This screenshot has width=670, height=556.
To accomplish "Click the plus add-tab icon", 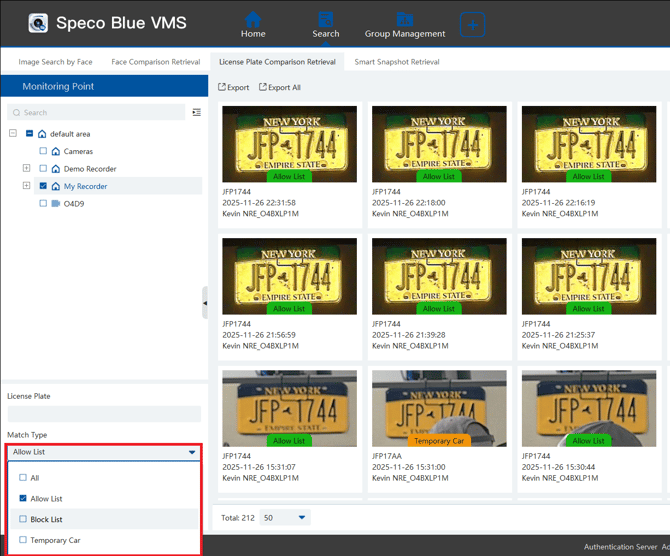I will 472,24.
